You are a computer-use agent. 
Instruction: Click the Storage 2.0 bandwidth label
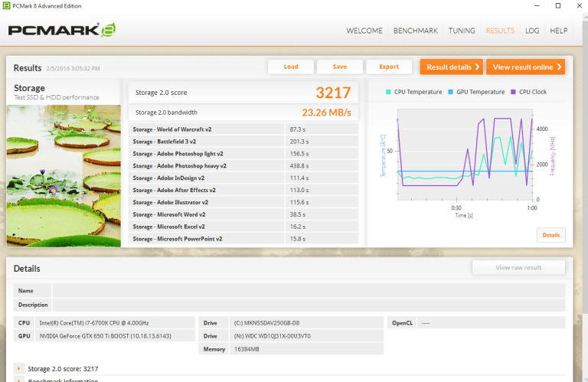point(166,113)
